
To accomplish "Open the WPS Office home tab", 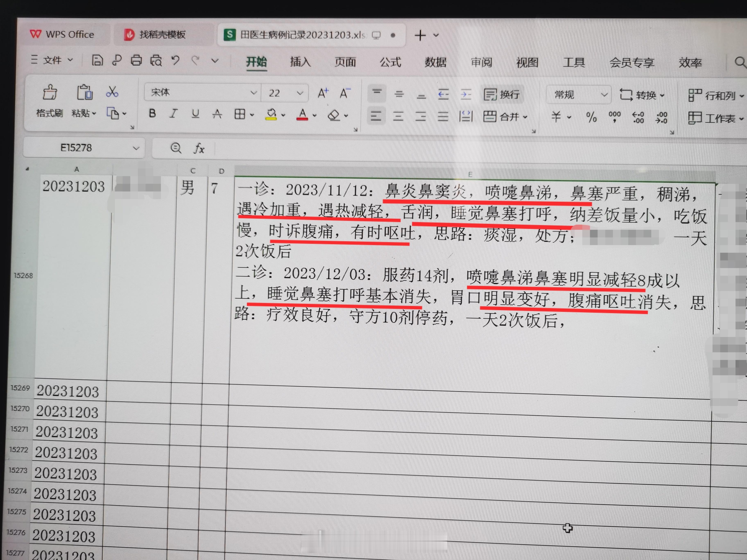I will 62,34.
